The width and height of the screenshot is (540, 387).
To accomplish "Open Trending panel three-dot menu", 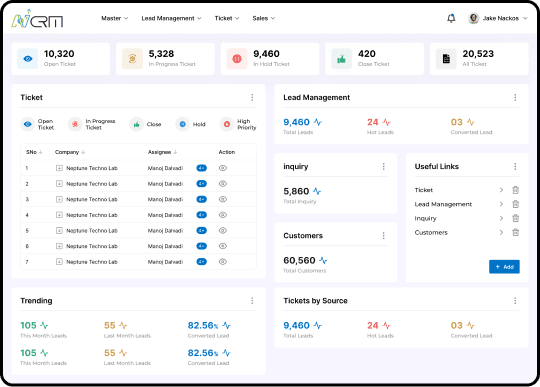I will click(252, 301).
